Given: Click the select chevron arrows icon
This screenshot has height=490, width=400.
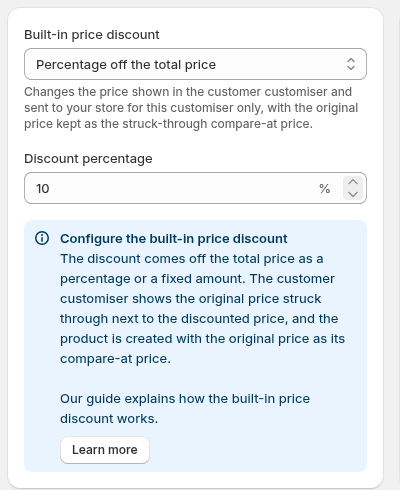Looking at the screenshot, I should 351,64.
